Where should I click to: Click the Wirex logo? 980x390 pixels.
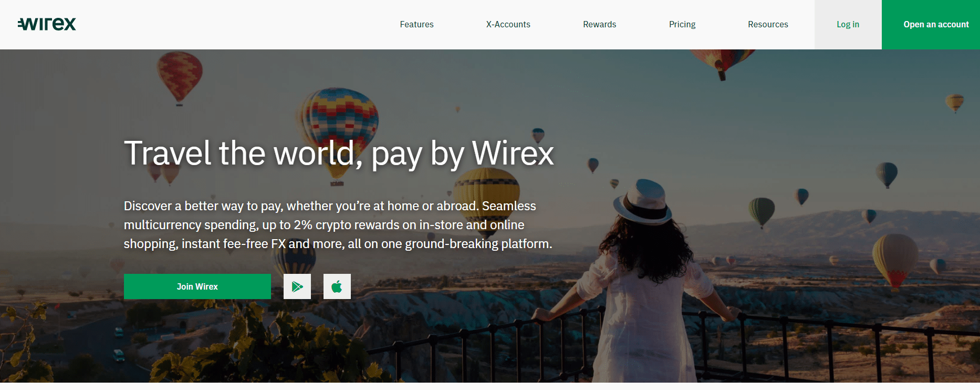(x=47, y=24)
